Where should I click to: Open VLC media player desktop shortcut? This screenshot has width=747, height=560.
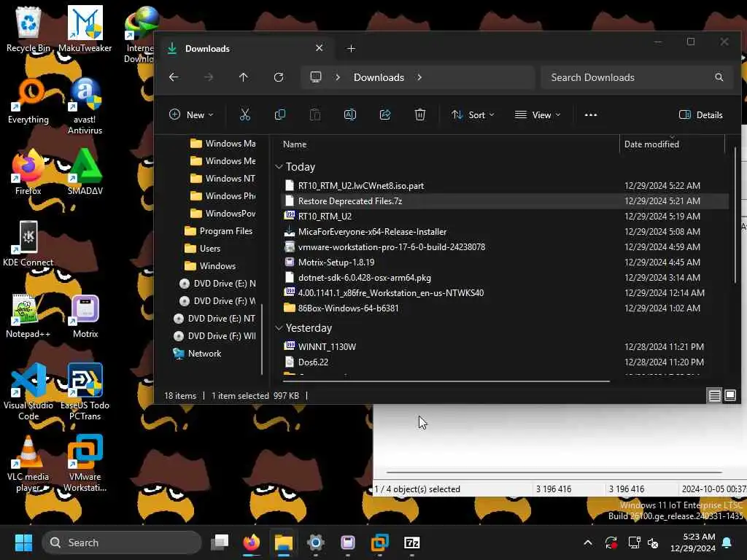(28, 463)
